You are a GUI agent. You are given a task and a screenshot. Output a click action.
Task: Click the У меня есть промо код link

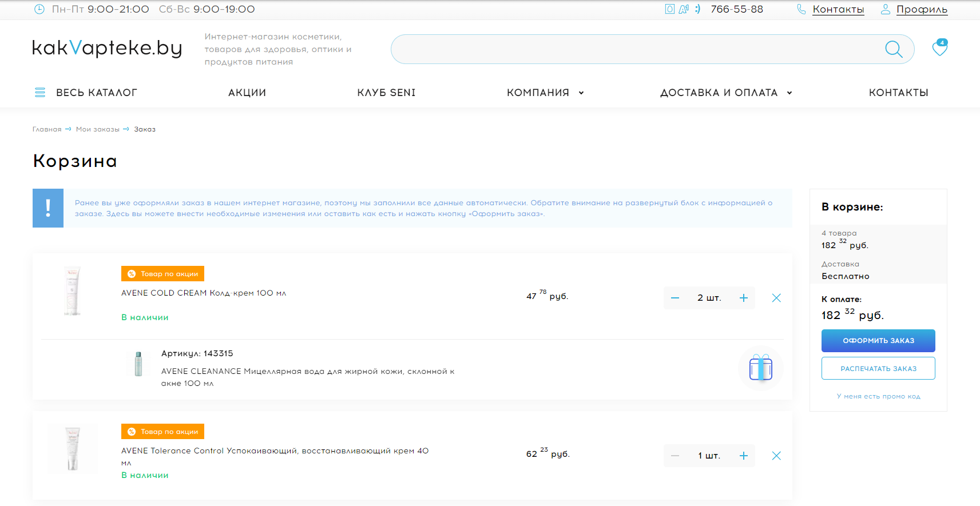(878, 396)
